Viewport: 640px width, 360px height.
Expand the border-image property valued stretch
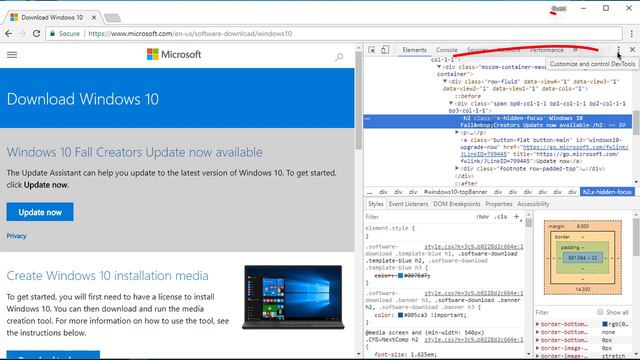[x=538, y=356]
